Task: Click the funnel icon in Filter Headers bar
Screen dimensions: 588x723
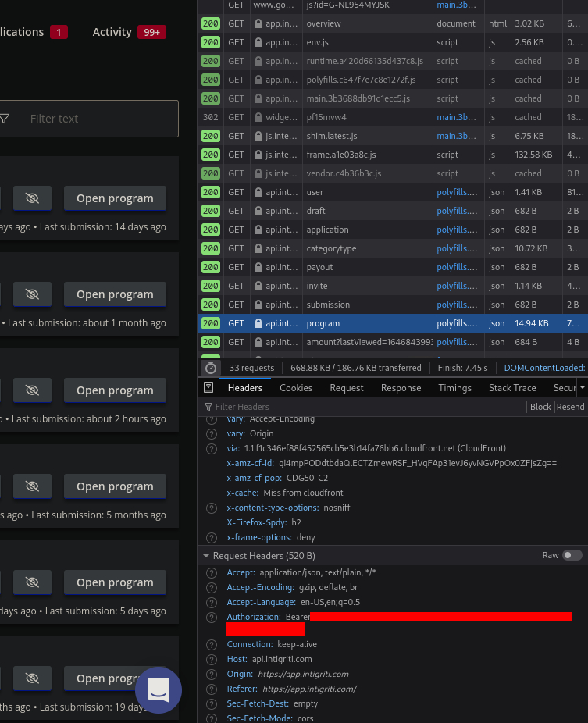Action: click(208, 407)
